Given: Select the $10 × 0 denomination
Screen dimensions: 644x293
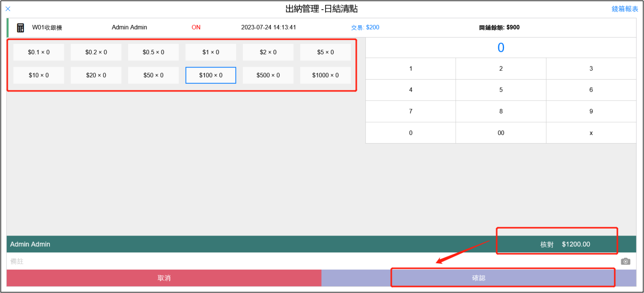Looking at the screenshot, I should tap(39, 75).
